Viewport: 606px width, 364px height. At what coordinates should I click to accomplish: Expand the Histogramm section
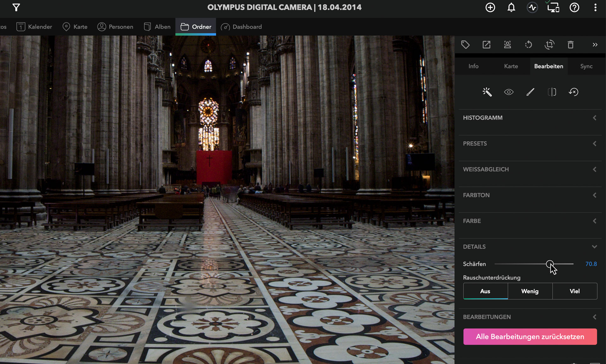(530, 118)
